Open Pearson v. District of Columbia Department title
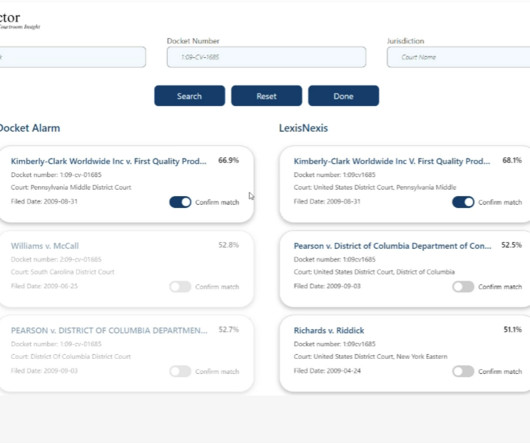Viewport: 530px width, 443px height. [x=392, y=246]
